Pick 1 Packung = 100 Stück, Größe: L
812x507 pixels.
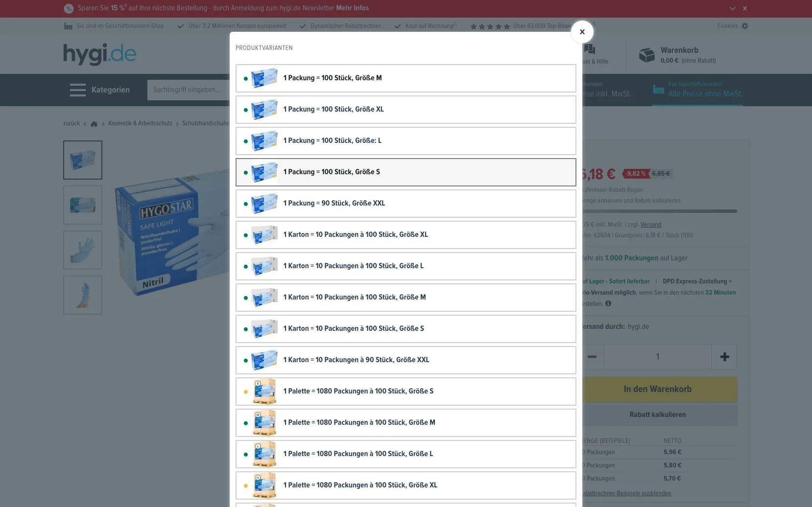click(406, 141)
